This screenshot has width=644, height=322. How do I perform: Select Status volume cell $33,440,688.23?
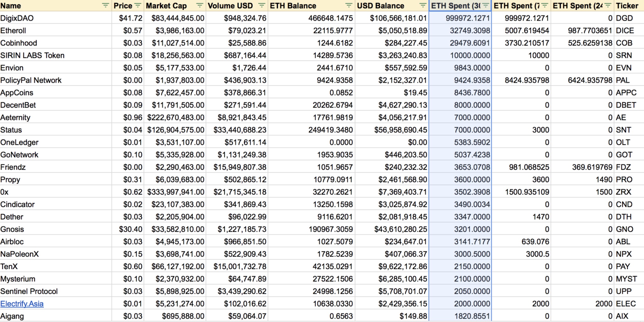coord(237,130)
